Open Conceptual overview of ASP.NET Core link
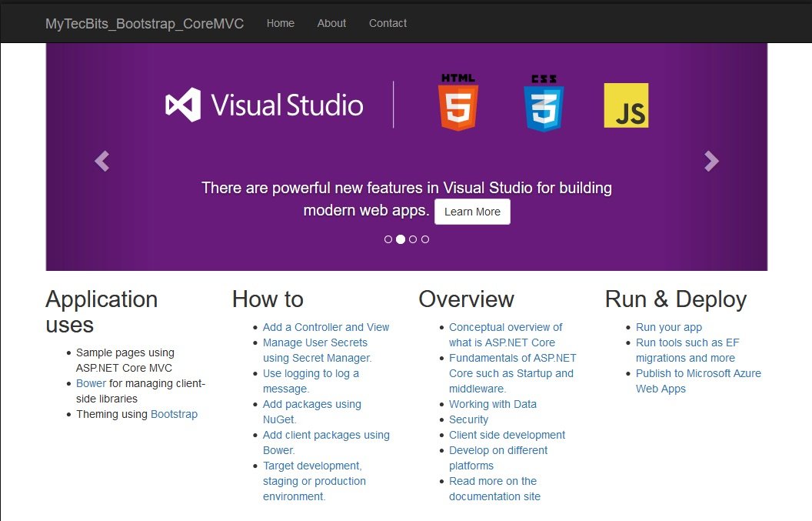 505,335
